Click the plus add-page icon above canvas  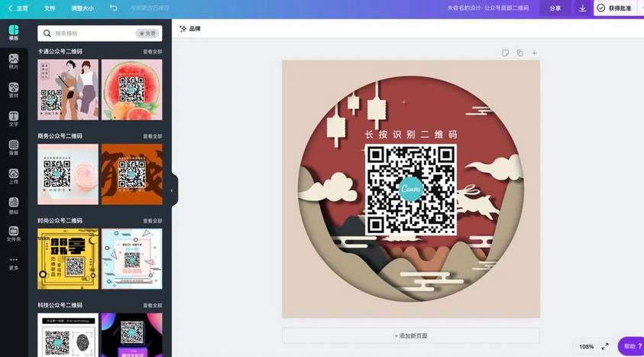pyautogui.click(x=534, y=53)
